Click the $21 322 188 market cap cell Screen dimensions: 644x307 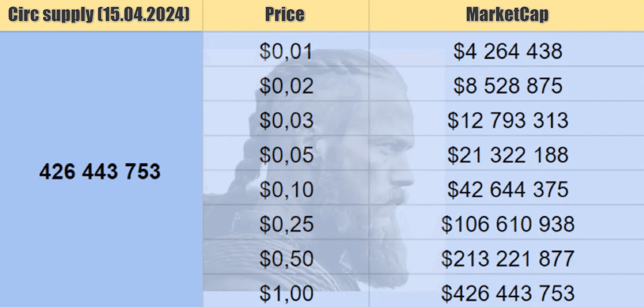[x=506, y=153]
